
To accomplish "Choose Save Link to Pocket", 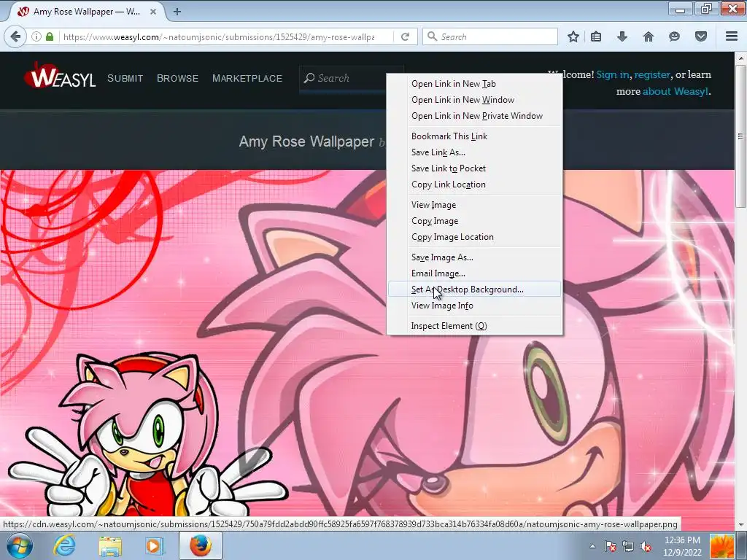I will [x=474, y=168].
